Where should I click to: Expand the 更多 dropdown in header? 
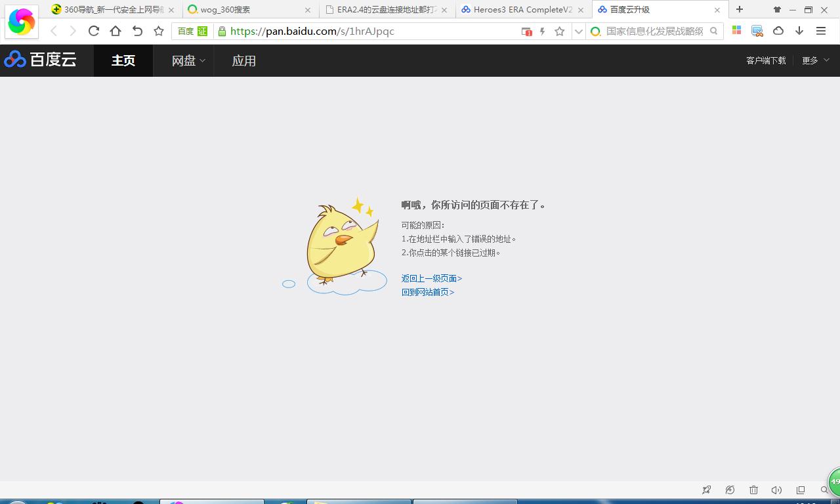815,60
